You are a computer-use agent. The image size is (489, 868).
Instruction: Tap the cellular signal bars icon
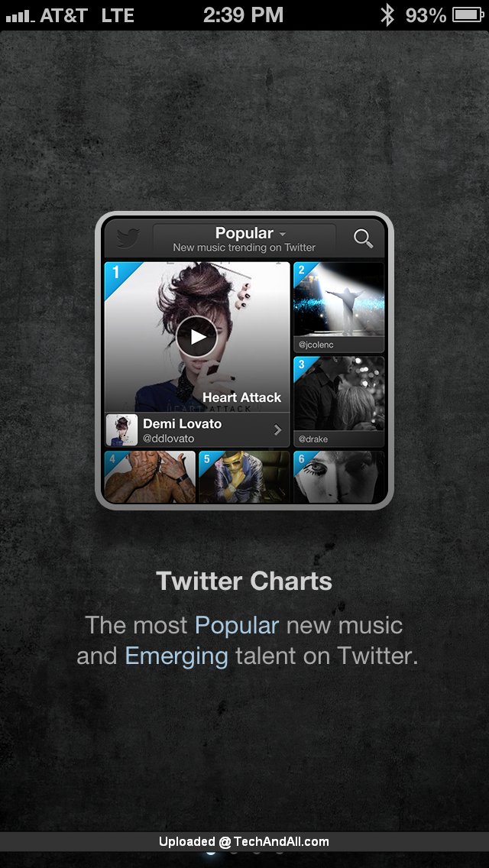19,16
